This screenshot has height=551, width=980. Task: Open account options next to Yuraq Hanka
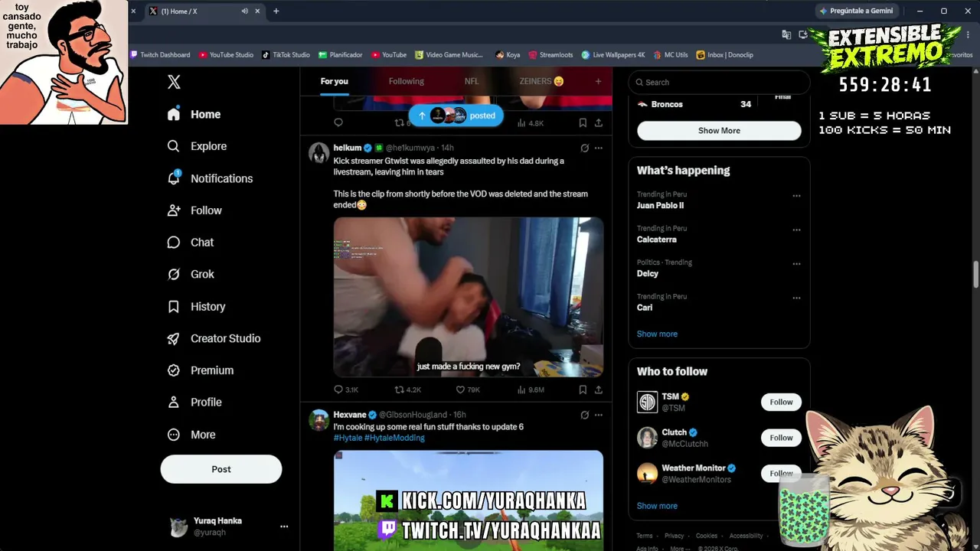pos(284,527)
